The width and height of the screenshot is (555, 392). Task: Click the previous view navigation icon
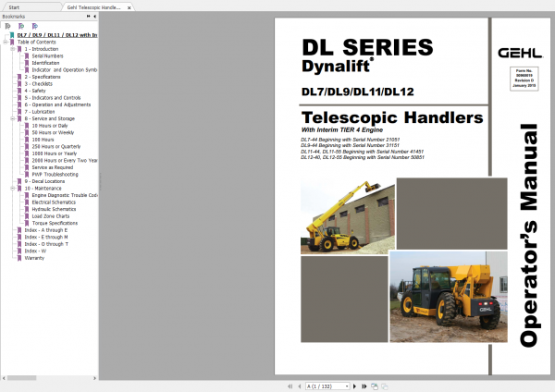(x=375, y=386)
